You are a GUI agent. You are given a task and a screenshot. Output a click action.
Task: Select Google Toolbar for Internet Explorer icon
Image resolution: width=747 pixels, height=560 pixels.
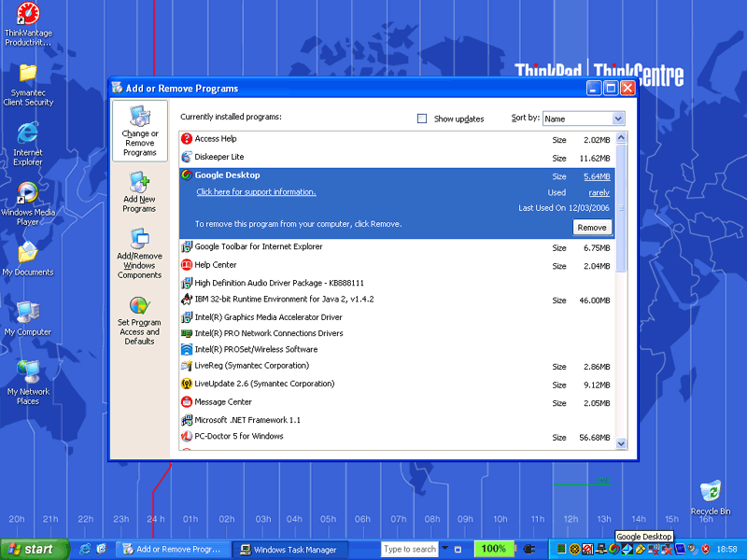[187, 246]
